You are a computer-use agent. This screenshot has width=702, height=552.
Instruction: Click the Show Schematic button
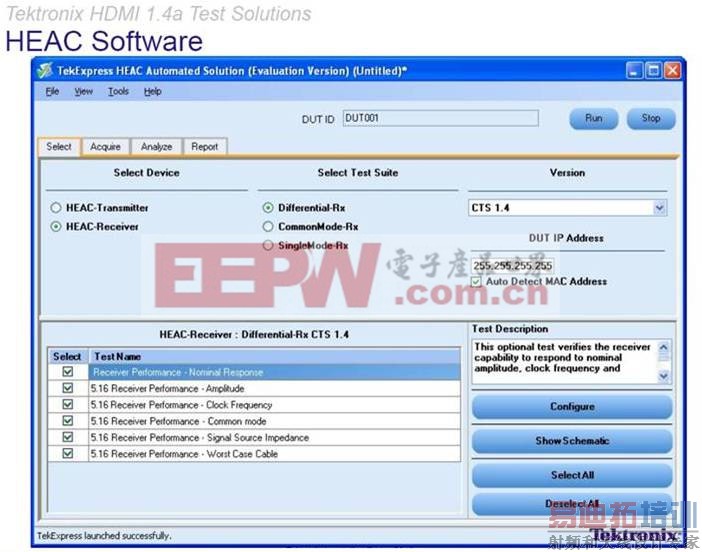pos(572,441)
